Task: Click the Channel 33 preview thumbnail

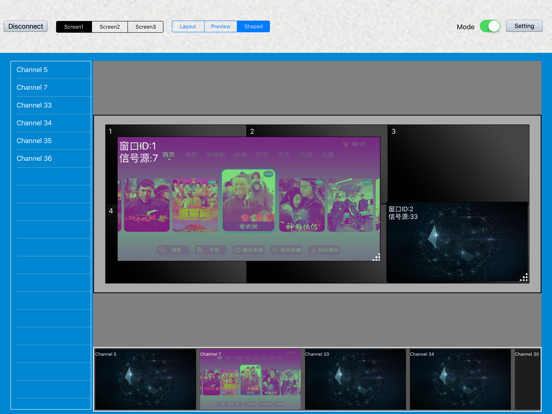Action: tap(355, 379)
